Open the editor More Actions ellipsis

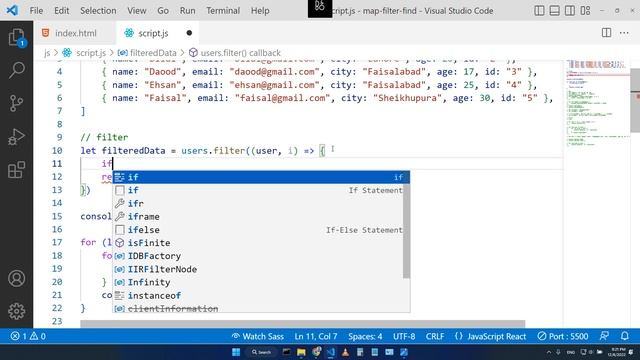pyautogui.click(x=624, y=33)
